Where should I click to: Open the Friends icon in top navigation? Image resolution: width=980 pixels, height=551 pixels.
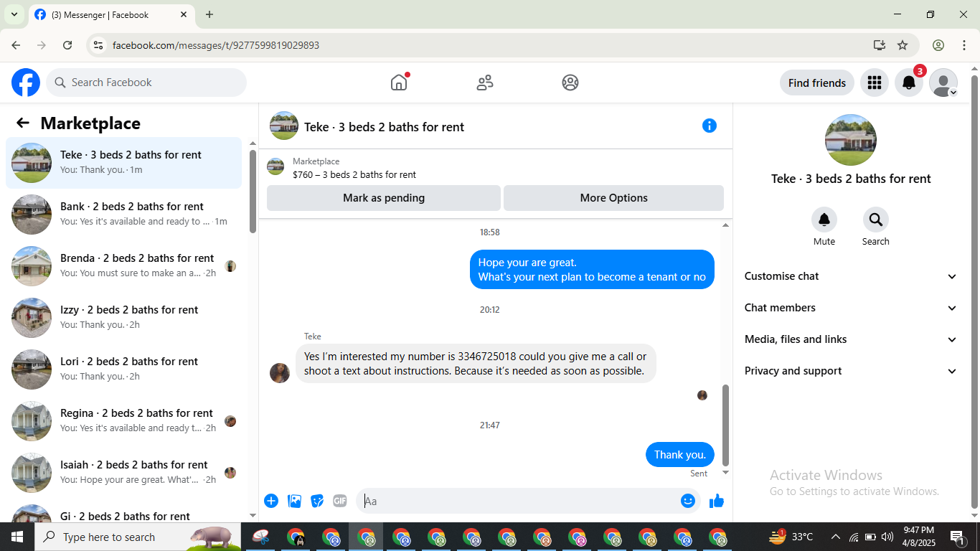pos(485,83)
